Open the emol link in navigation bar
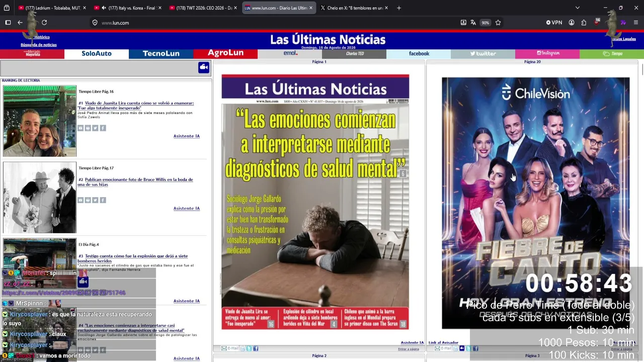The width and height of the screenshot is (644, 362). coord(290,53)
